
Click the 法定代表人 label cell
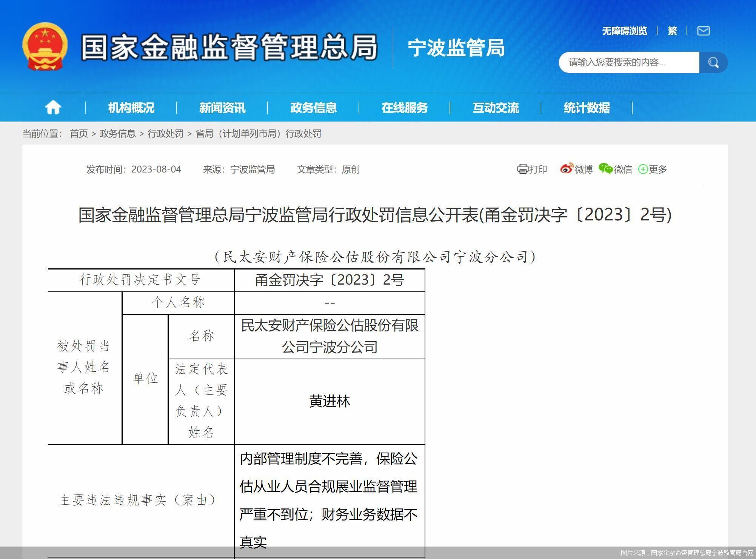point(201,401)
